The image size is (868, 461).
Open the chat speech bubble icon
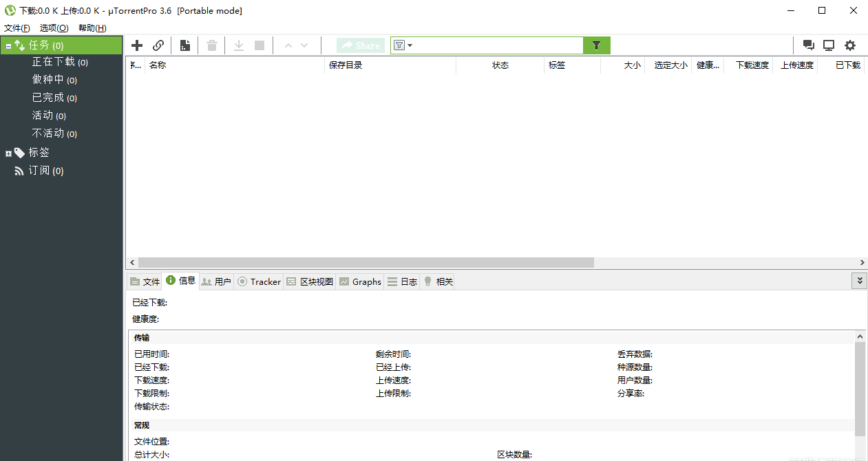point(808,45)
